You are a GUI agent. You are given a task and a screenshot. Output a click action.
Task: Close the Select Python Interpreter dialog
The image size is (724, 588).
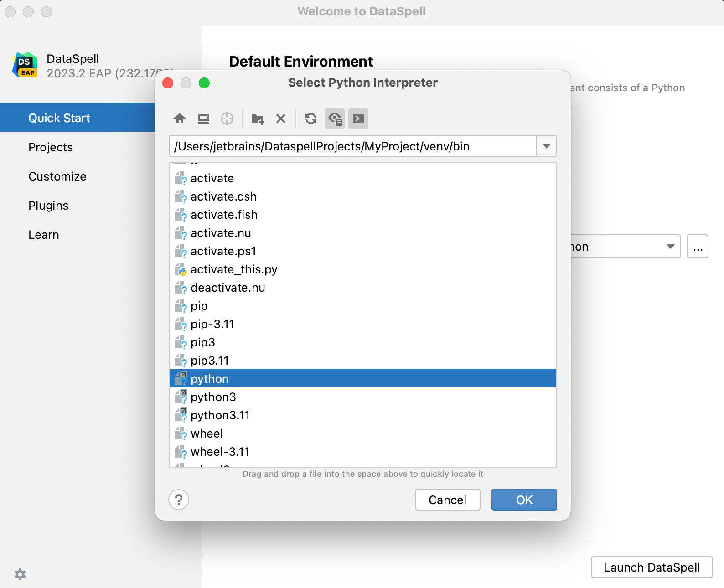168,83
